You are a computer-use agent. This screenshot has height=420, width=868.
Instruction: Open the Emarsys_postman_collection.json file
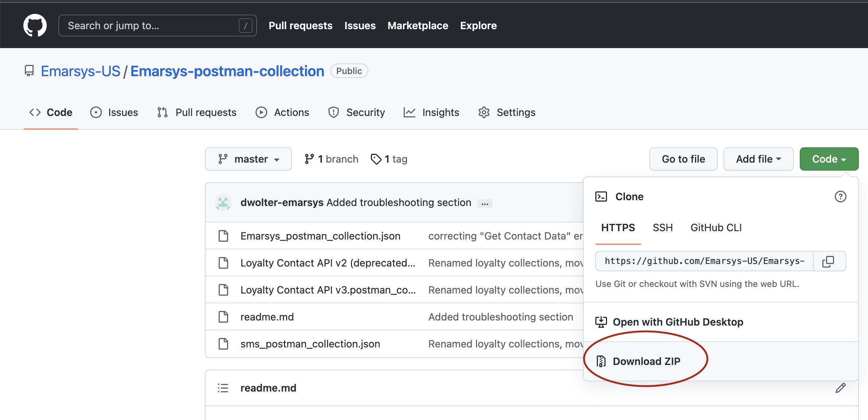point(320,236)
